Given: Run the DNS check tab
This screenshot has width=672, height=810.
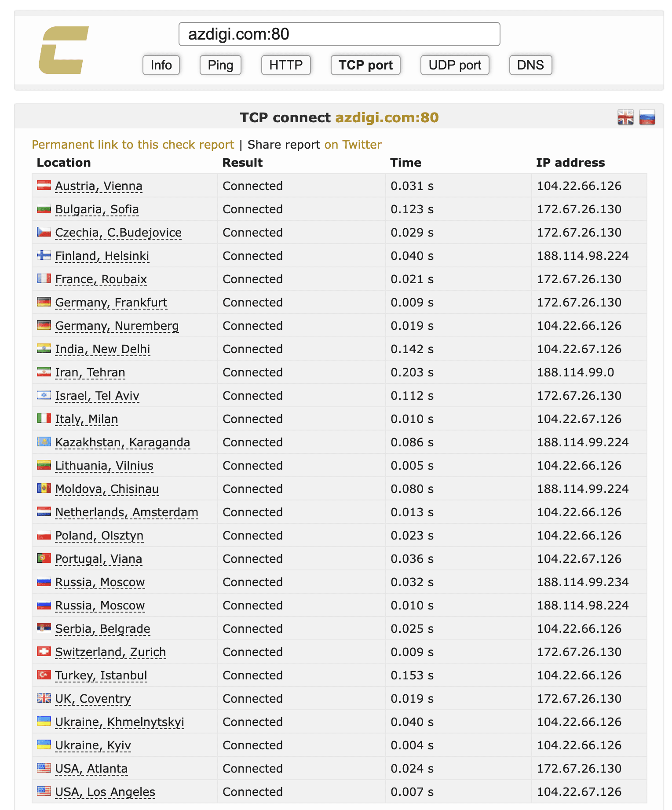Looking at the screenshot, I should 530,65.
